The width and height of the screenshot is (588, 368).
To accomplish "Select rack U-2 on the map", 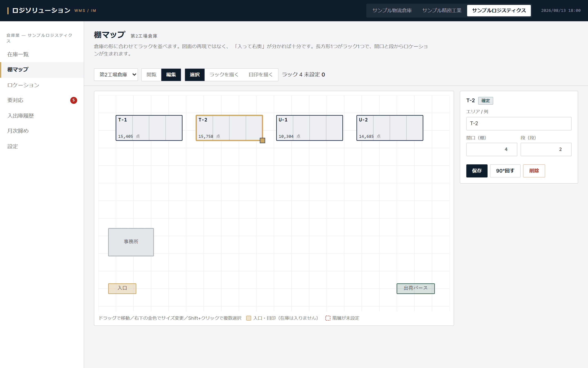I will click(x=390, y=128).
